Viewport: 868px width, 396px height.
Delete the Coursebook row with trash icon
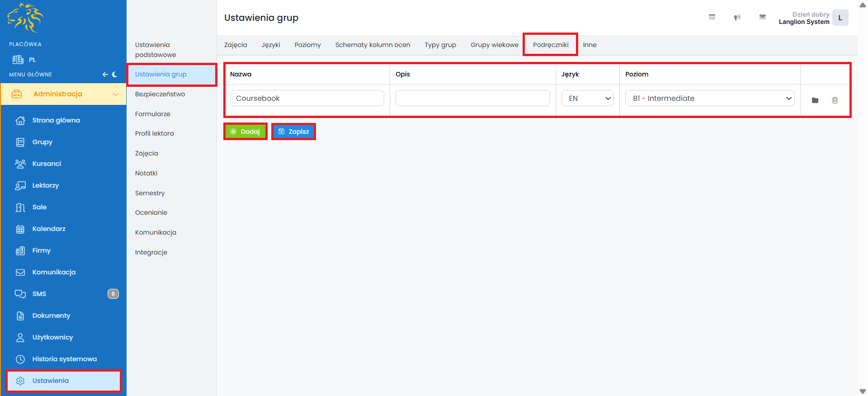tap(835, 100)
